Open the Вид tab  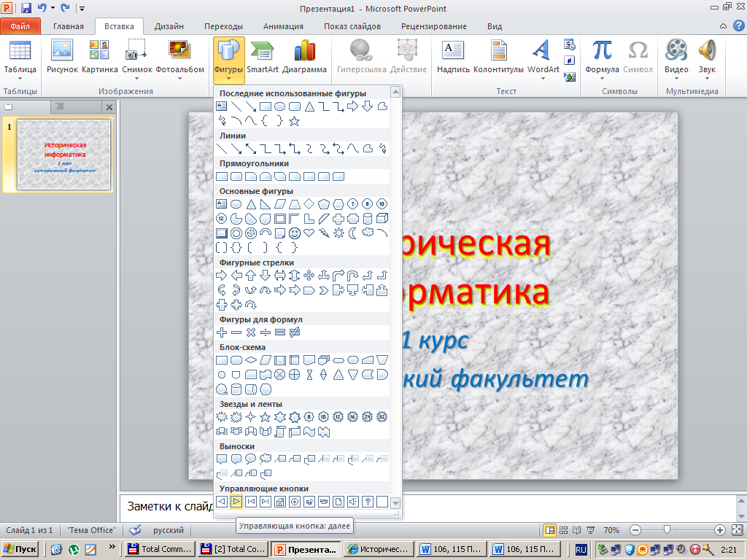(495, 26)
